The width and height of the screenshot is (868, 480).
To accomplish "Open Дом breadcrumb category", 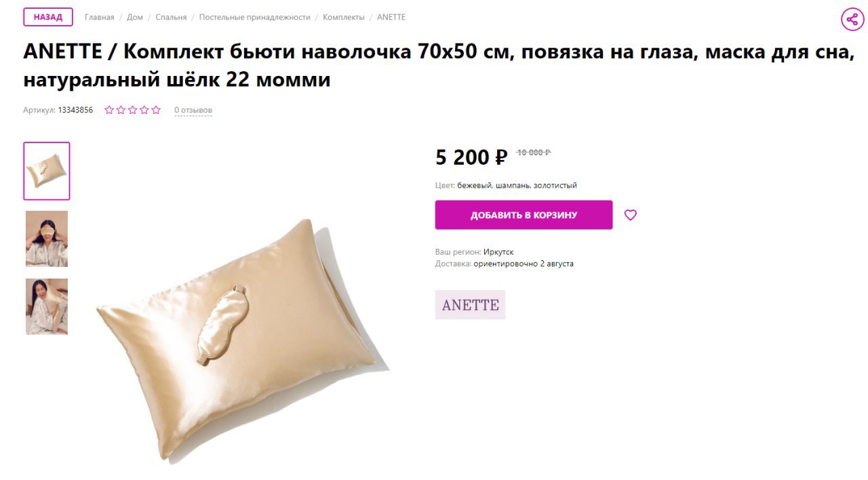I will click(x=135, y=17).
